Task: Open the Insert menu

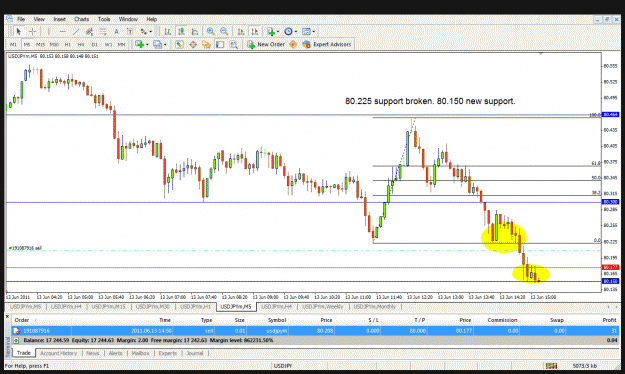Action: pyautogui.click(x=59, y=19)
